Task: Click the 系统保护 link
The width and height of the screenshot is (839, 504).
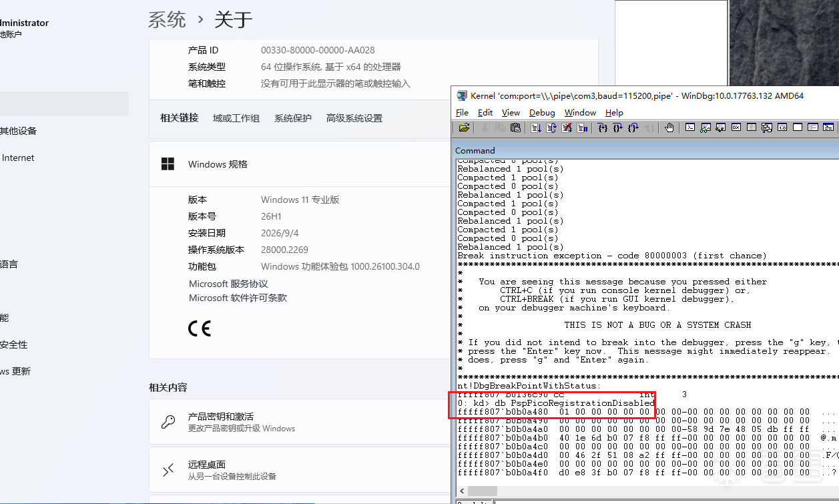Action: tap(292, 118)
